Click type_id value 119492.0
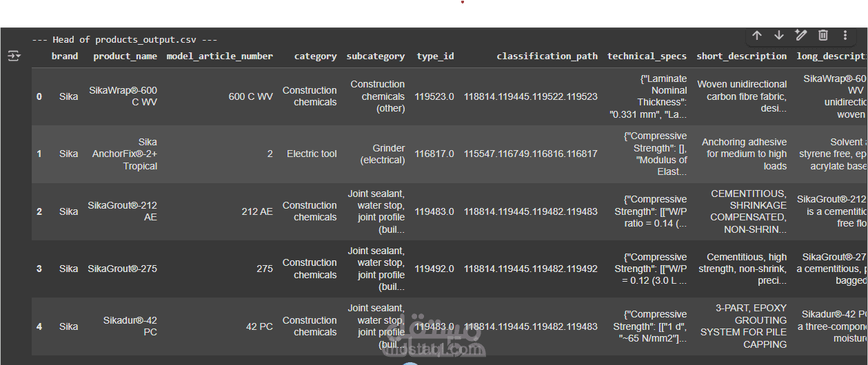Screen dimensions: 868x365 434,269
